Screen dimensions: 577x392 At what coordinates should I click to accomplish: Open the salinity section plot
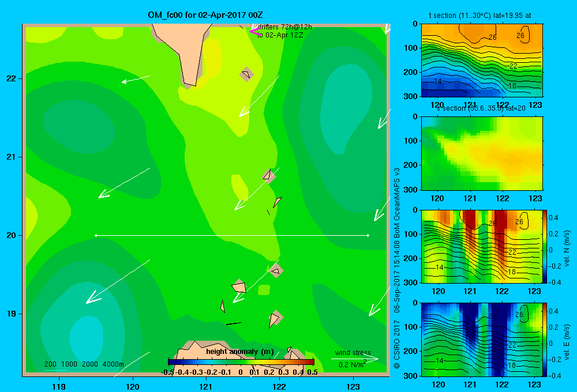pos(482,153)
